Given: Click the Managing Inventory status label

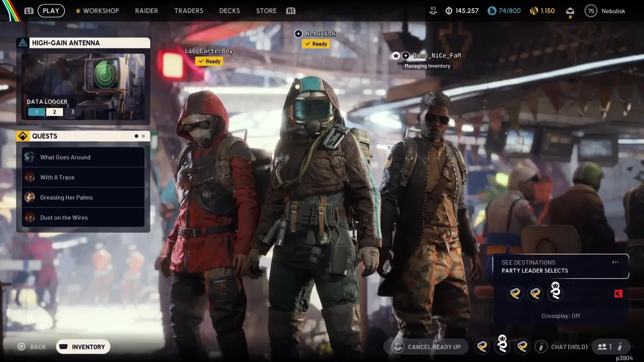Looking at the screenshot, I should coord(427,66).
